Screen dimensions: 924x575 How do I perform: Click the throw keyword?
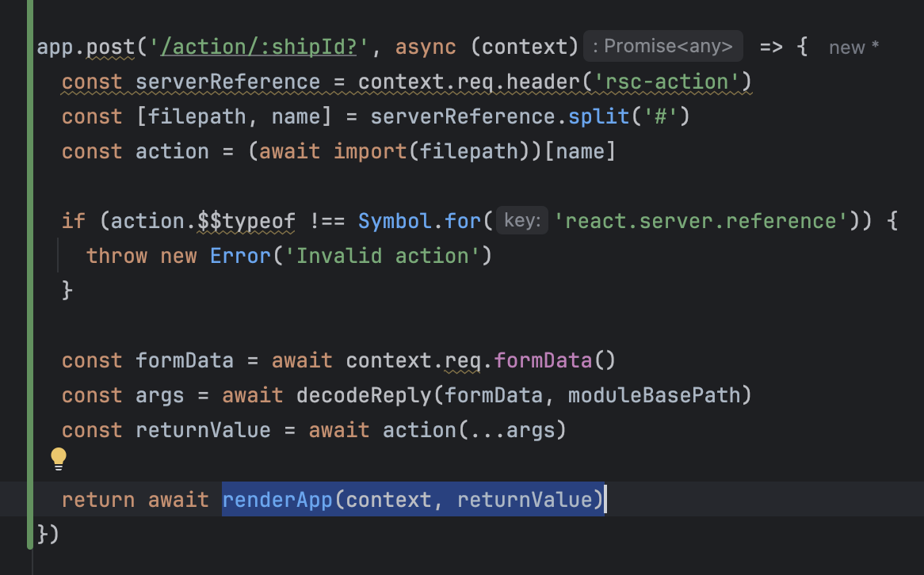pyautogui.click(x=116, y=256)
